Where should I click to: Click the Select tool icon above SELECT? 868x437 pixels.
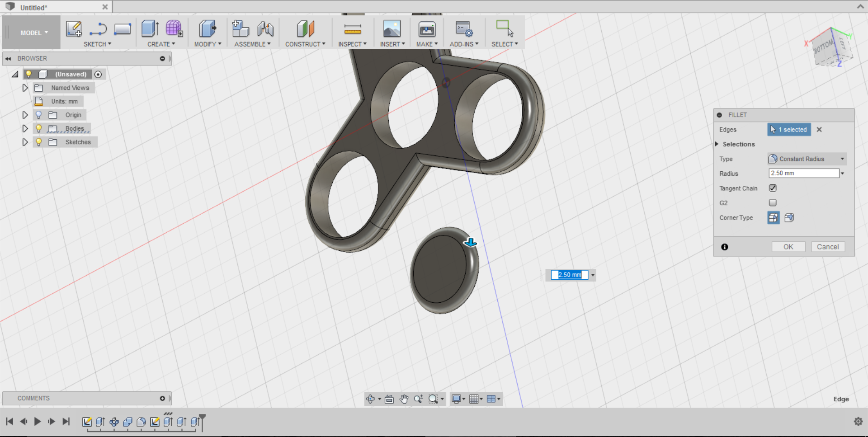(x=505, y=28)
